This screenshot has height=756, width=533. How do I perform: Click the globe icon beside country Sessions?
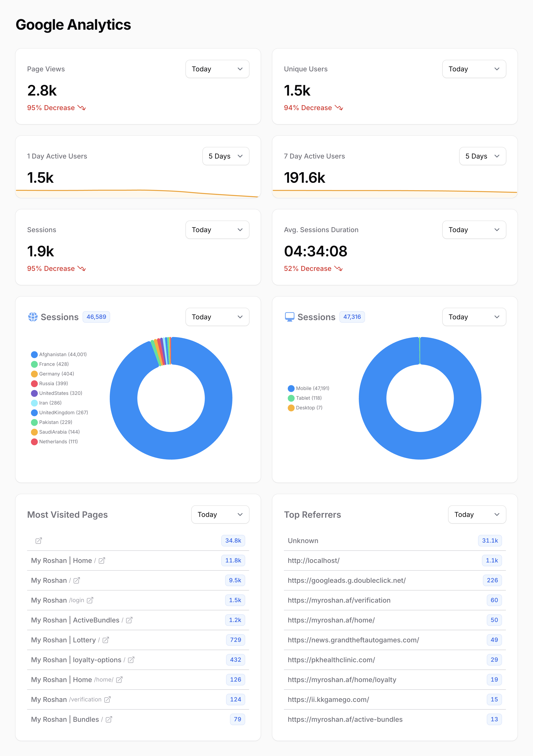coord(33,317)
